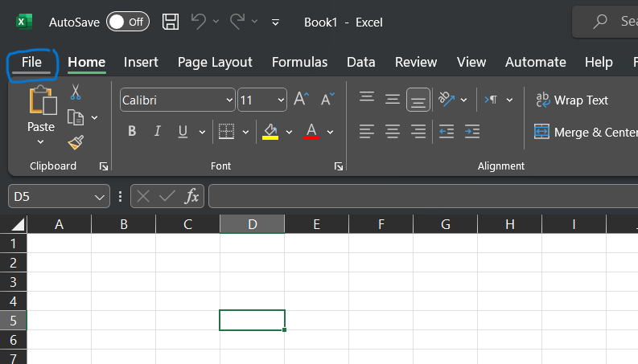Click Bottom Align icon

click(418, 100)
